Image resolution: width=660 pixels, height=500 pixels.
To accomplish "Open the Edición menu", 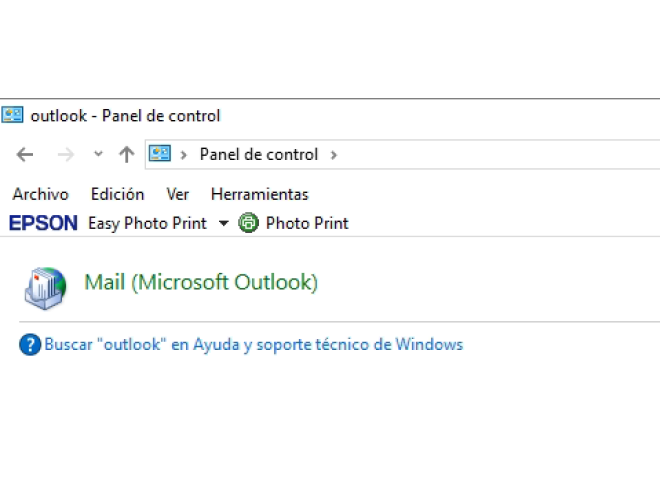I will 117,194.
